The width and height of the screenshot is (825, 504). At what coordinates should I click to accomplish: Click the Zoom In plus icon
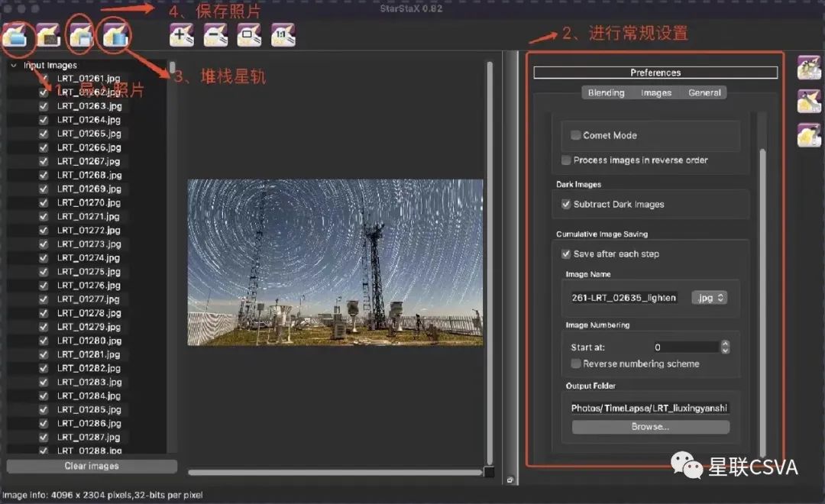(182, 35)
